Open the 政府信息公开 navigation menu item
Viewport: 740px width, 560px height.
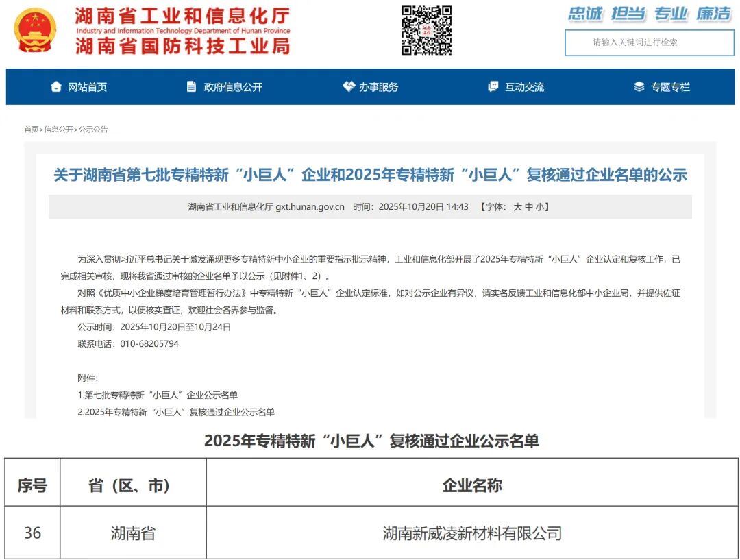[233, 87]
